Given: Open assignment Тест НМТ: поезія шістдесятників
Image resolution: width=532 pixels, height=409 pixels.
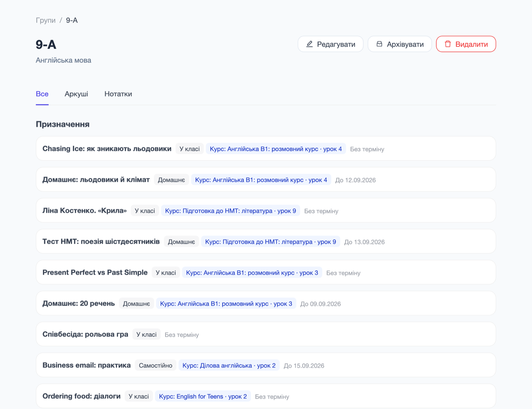Looking at the screenshot, I should [266, 241].
